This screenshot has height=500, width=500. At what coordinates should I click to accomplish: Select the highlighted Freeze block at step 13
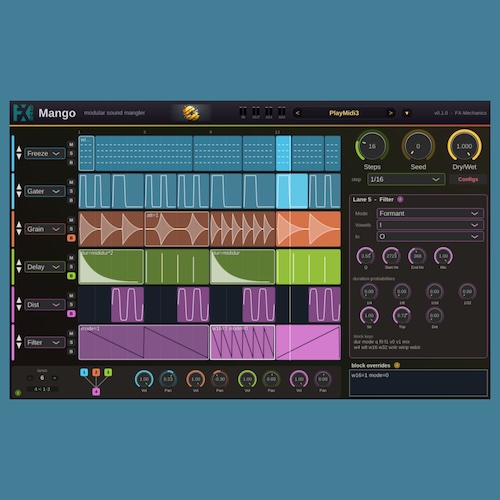point(283,153)
